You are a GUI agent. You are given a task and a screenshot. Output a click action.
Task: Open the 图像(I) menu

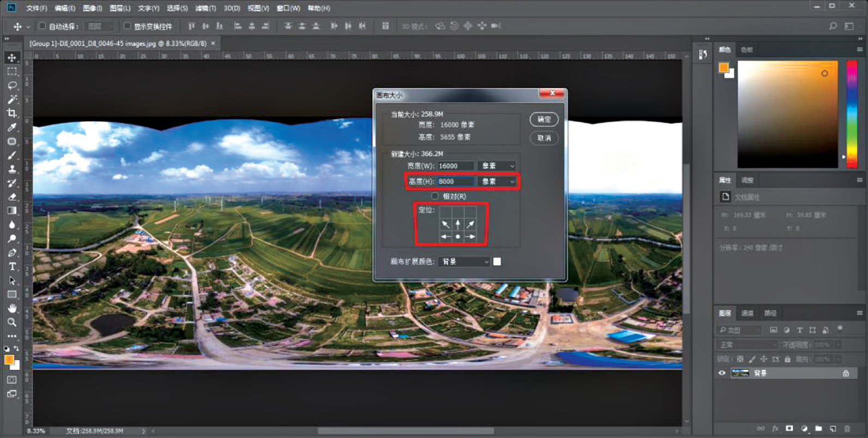pos(92,8)
